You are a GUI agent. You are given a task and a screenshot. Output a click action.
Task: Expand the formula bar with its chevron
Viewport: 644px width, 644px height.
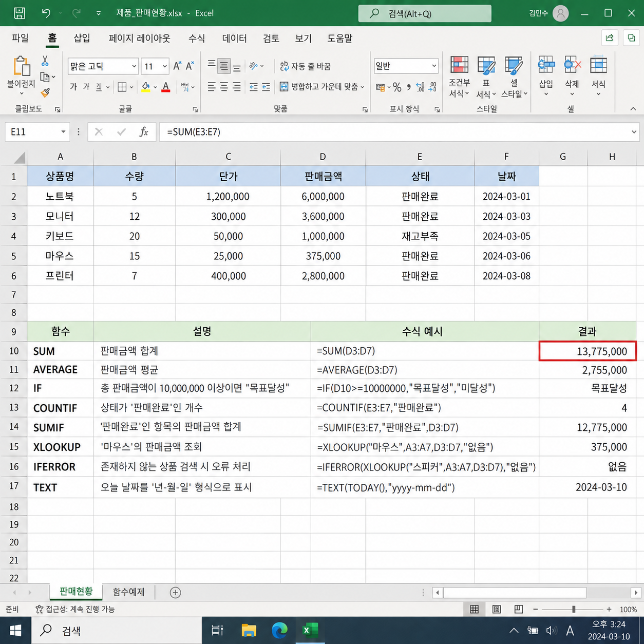[634, 132]
